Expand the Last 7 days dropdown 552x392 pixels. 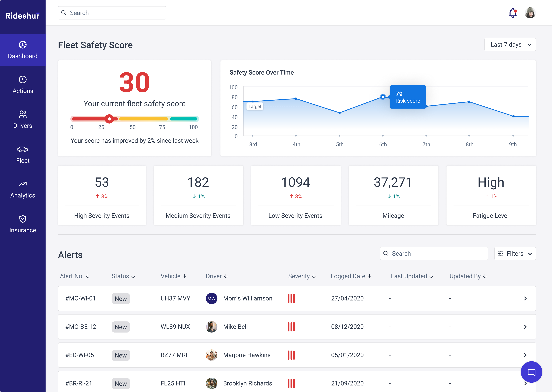click(510, 45)
